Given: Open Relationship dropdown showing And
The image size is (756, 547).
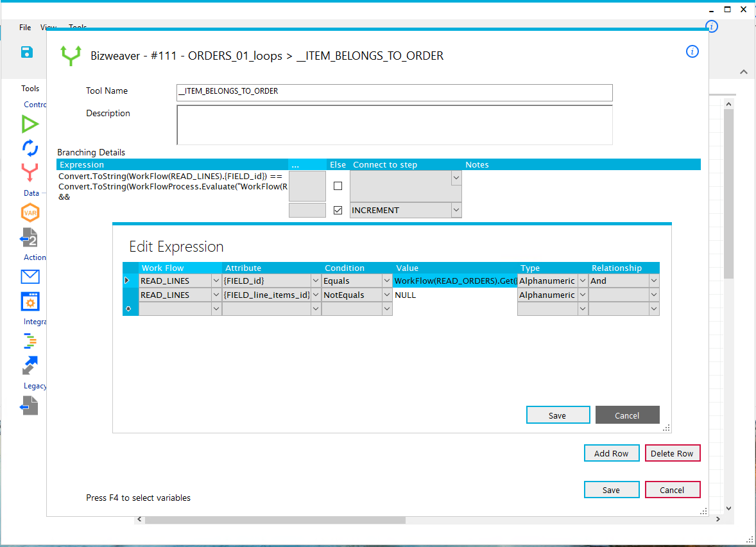Looking at the screenshot, I should pos(654,281).
